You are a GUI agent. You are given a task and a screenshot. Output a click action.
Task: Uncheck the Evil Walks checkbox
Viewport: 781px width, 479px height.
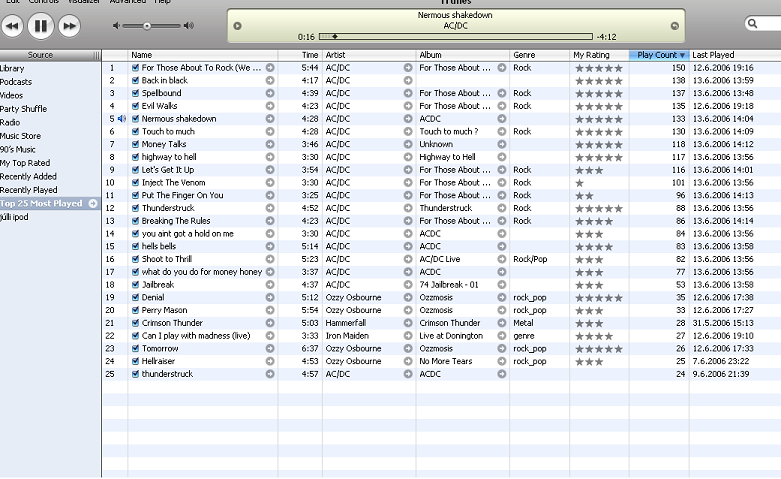coord(135,106)
